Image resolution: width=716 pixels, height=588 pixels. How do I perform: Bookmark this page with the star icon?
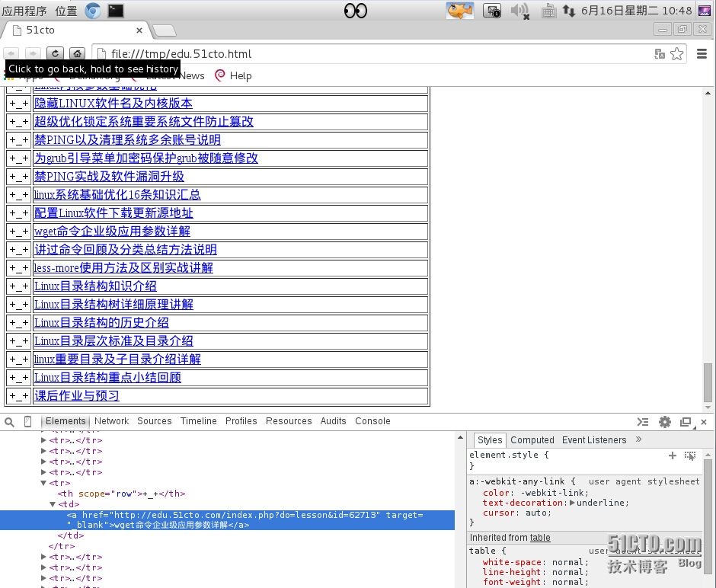(676, 54)
